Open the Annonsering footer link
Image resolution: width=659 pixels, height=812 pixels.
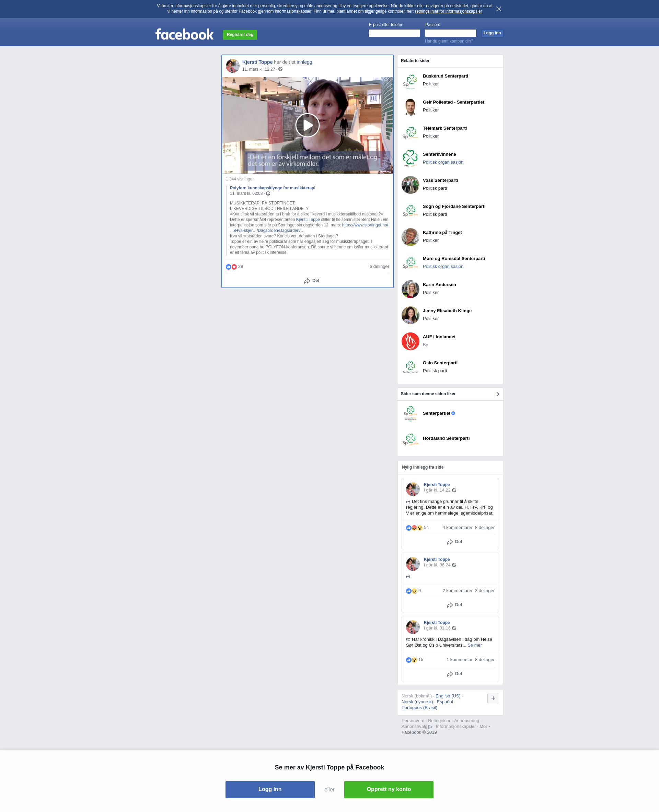click(466, 721)
